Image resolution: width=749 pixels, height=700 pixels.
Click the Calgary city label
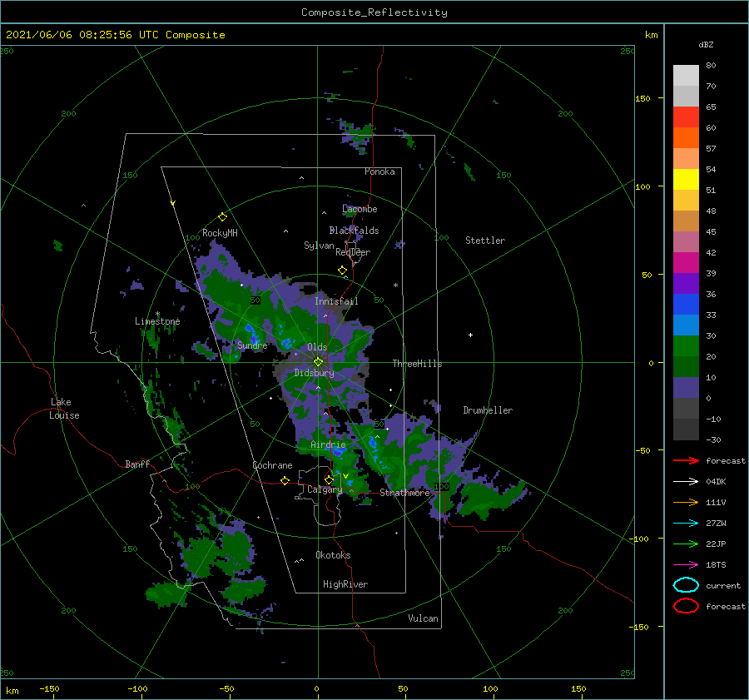(x=325, y=489)
